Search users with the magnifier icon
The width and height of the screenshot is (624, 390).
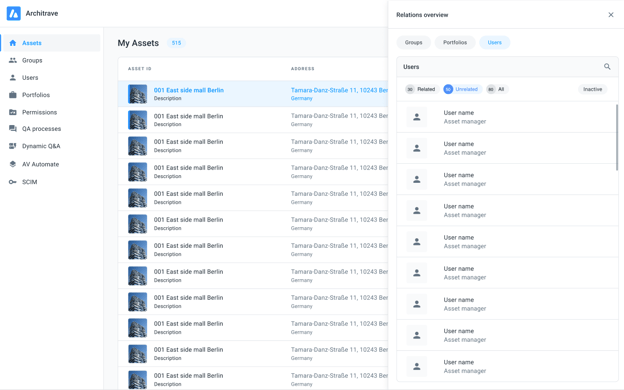pyautogui.click(x=607, y=67)
